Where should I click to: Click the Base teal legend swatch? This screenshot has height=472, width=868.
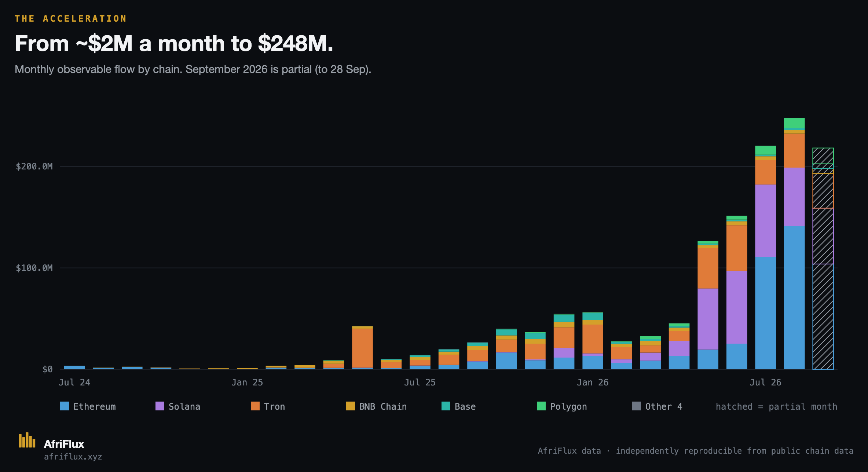click(446, 406)
